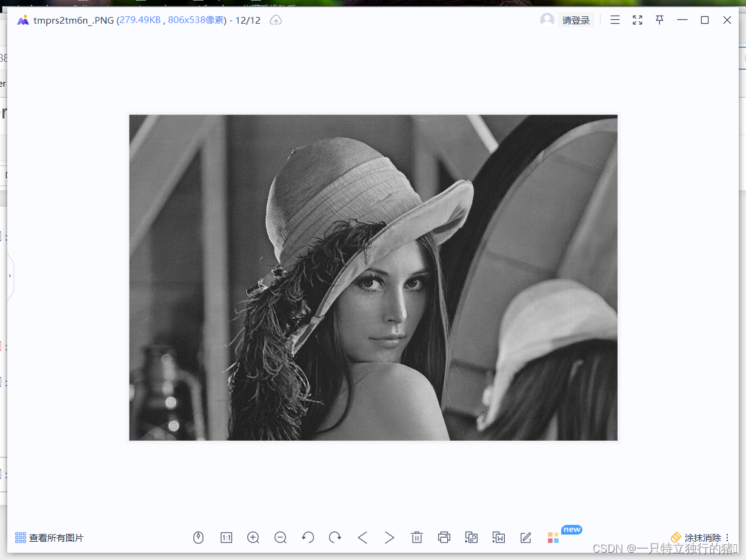
Task: Print the current image
Action: [444, 538]
